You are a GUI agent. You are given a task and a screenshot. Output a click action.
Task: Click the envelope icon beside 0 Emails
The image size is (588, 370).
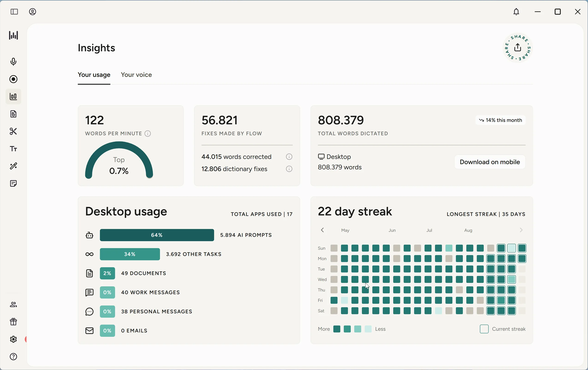(89, 331)
